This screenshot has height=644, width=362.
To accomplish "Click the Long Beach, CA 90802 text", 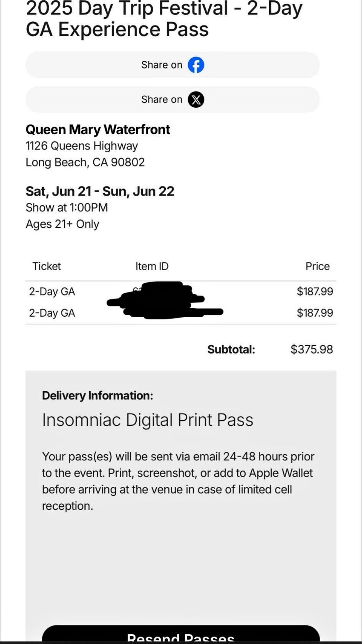I will [x=85, y=162].
